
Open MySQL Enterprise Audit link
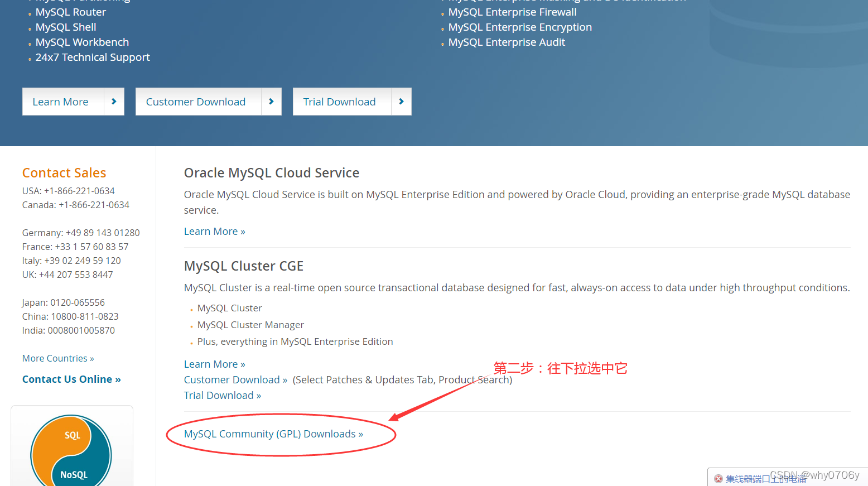(x=507, y=42)
